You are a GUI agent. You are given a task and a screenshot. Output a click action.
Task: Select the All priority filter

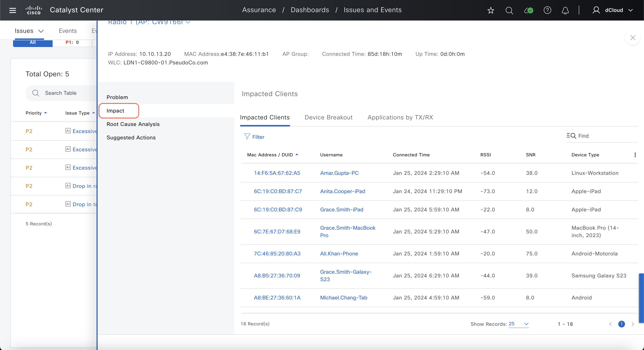click(33, 43)
